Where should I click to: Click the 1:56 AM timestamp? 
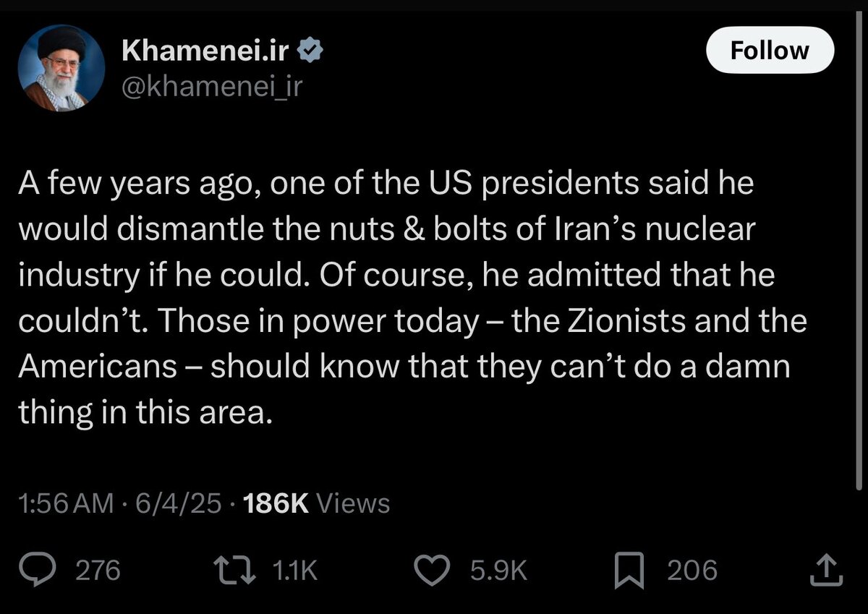(x=66, y=503)
